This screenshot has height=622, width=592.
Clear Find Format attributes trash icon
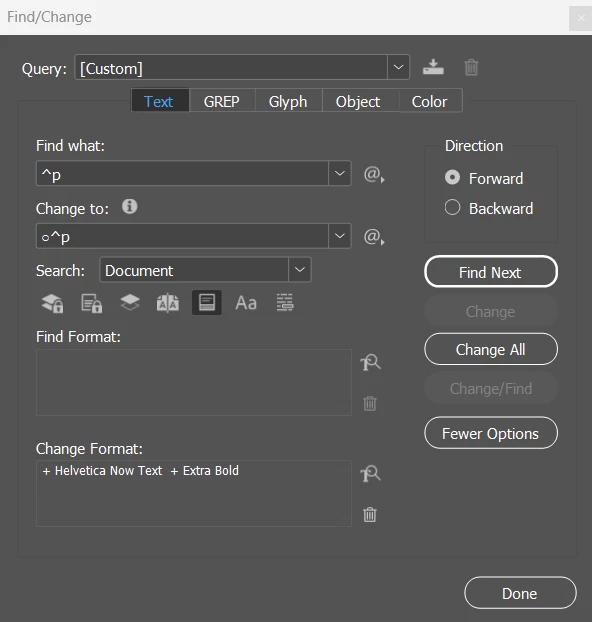(x=369, y=403)
